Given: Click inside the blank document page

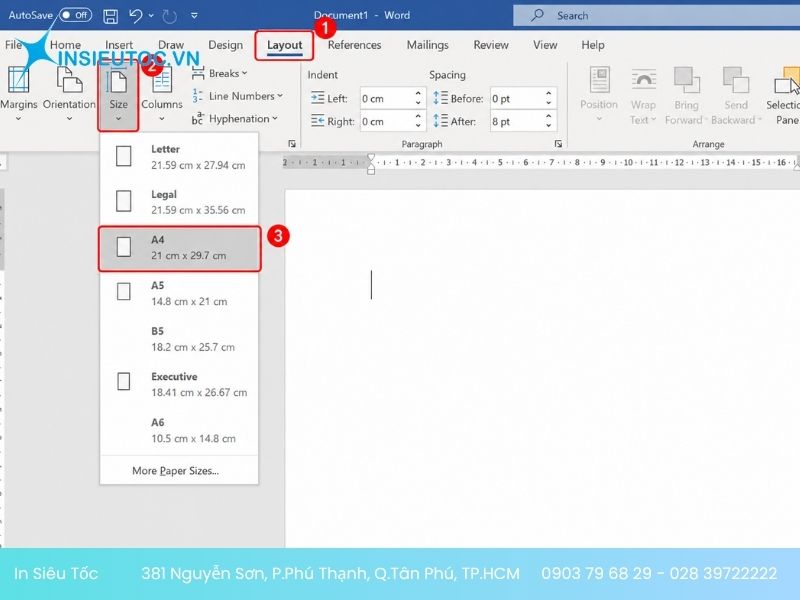Looking at the screenshot, I should tap(542, 367).
